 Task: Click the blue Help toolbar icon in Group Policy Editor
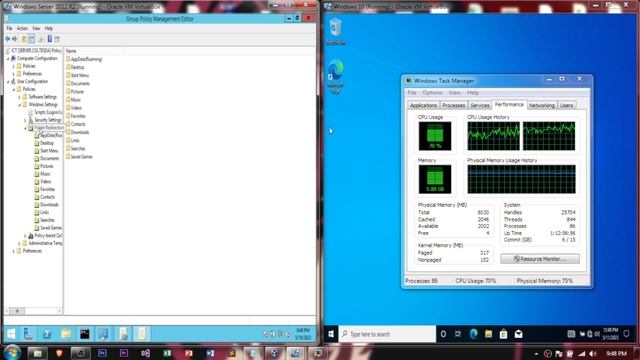tap(50, 39)
